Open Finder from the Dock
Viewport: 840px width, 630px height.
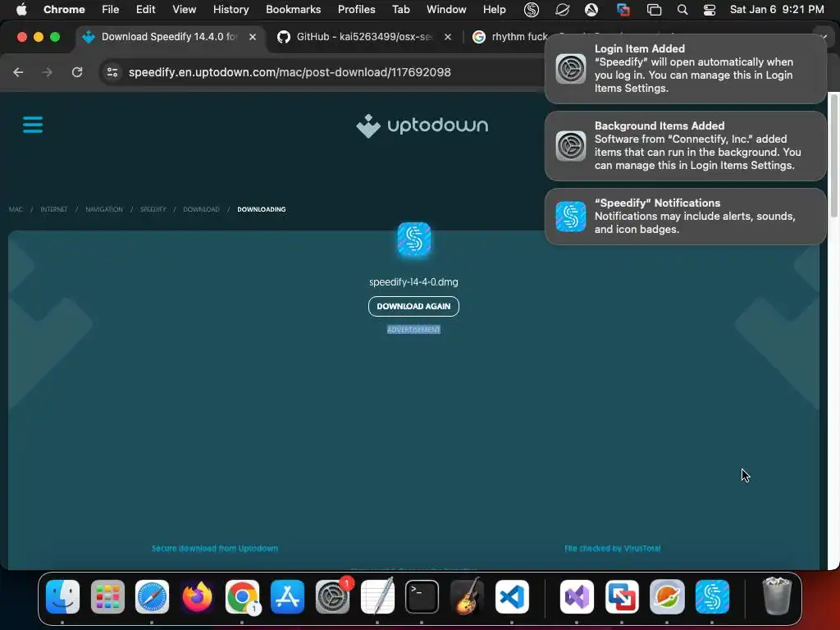[x=62, y=597]
